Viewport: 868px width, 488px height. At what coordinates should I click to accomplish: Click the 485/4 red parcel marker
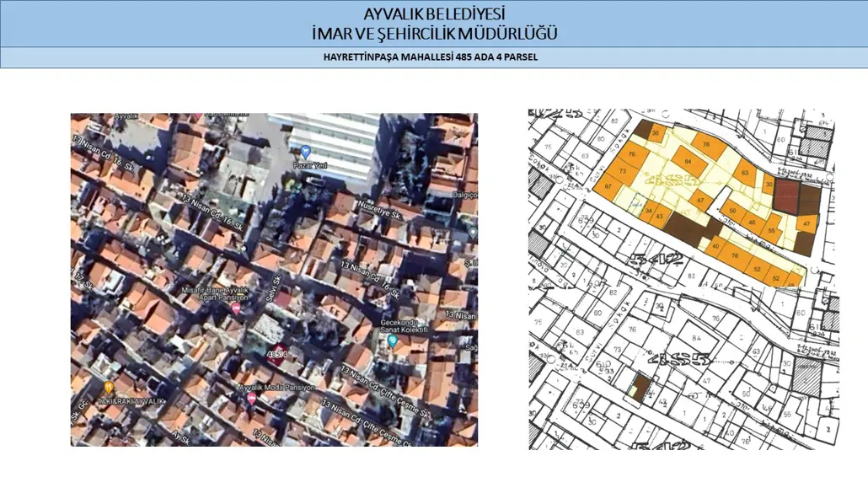(x=276, y=354)
